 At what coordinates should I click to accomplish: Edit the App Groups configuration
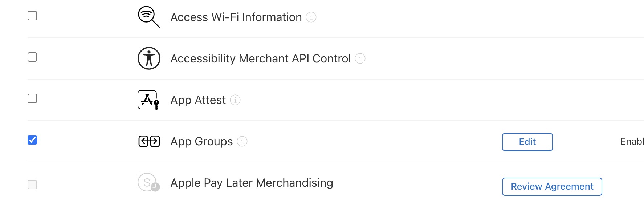(527, 142)
